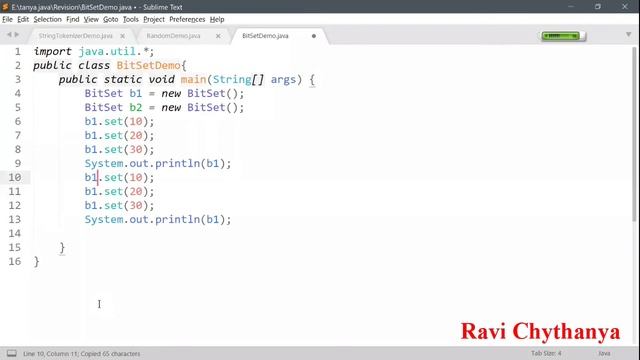Switch to RandomDemo.java tab
640x360 pixels.
(x=173, y=36)
